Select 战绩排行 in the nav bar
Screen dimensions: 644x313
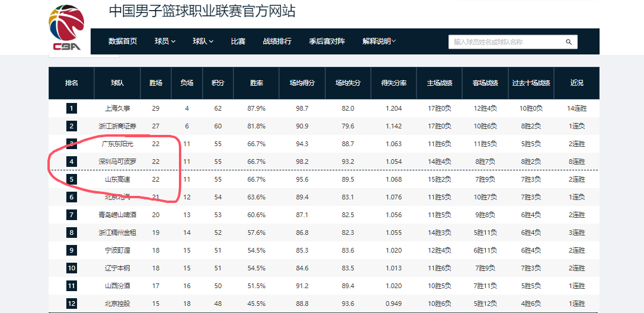click(x=277, y=41)
